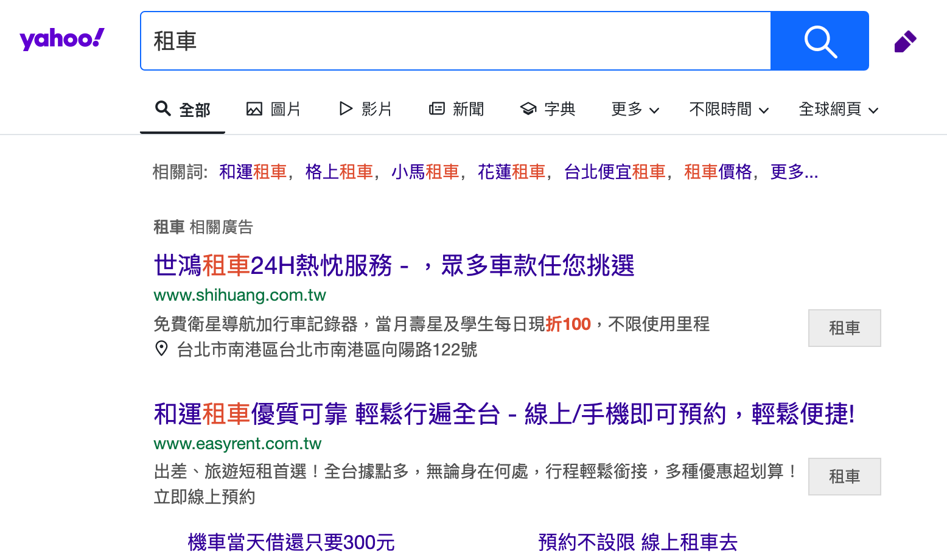The width and height of the screenshot is (947, 560).
Task: Open the 全球網頁 region dropdown
Action: pyautogui.click(x=839, y=110)
